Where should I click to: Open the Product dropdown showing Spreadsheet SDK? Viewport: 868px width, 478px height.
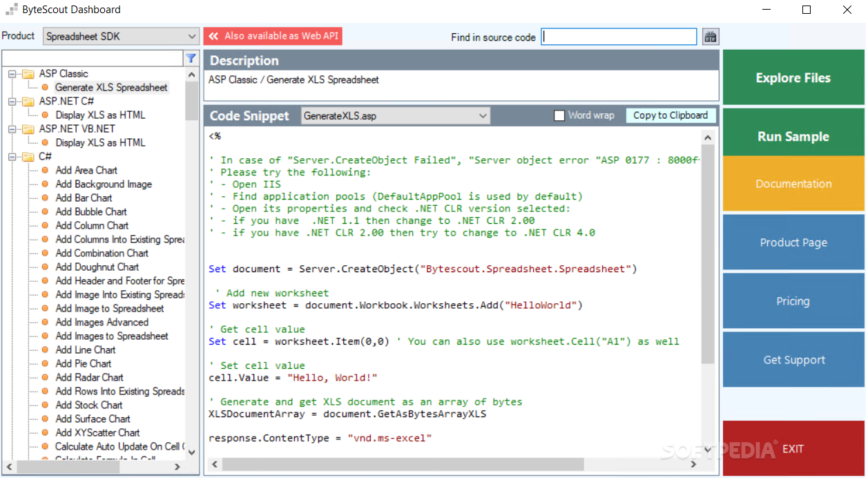122,37
